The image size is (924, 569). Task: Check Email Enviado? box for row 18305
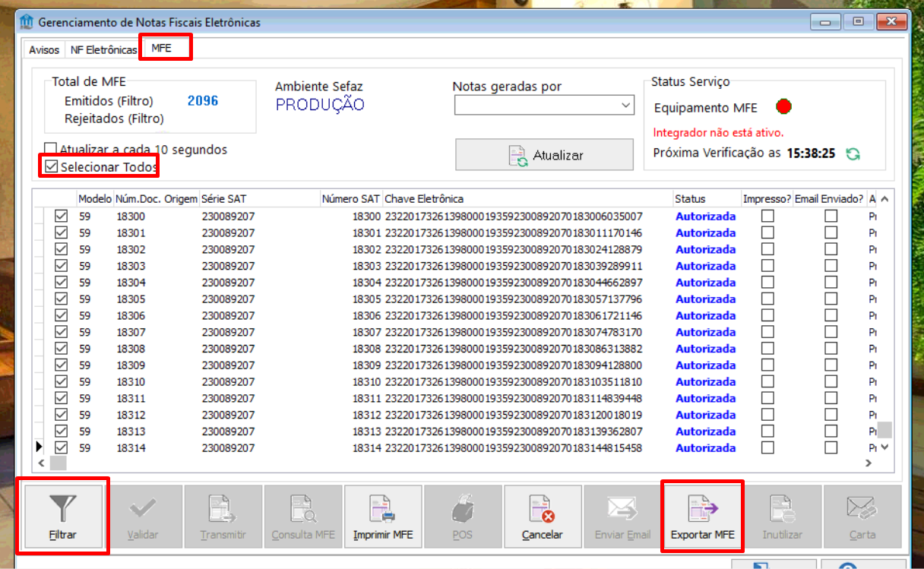(x=831, y=299)
